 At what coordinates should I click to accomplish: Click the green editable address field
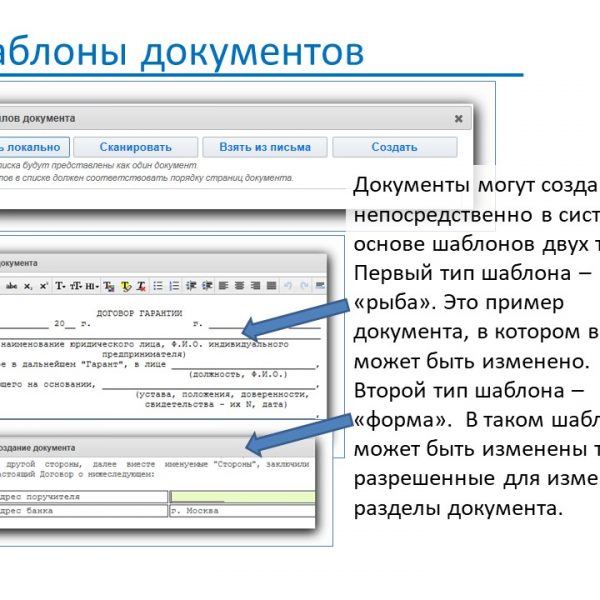241,496
